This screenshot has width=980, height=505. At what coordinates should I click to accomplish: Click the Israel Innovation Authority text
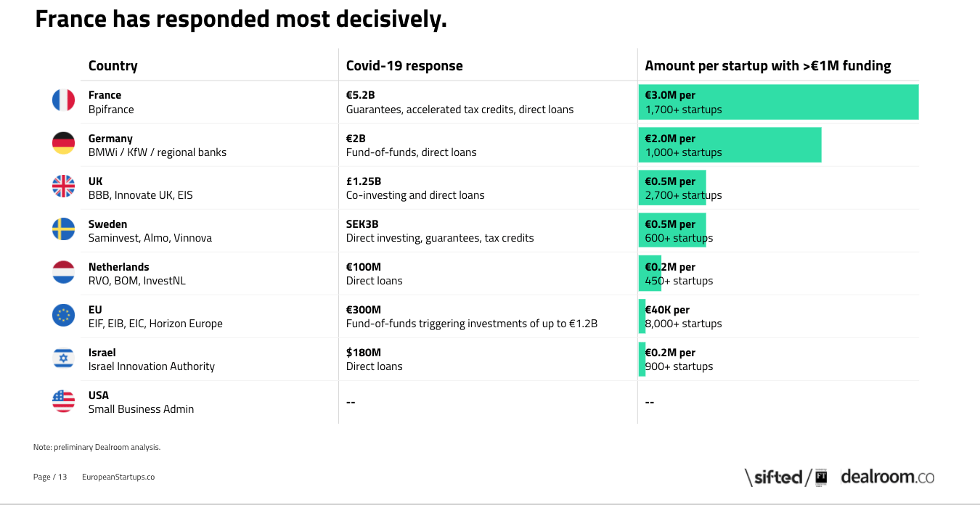pos(152,366)
